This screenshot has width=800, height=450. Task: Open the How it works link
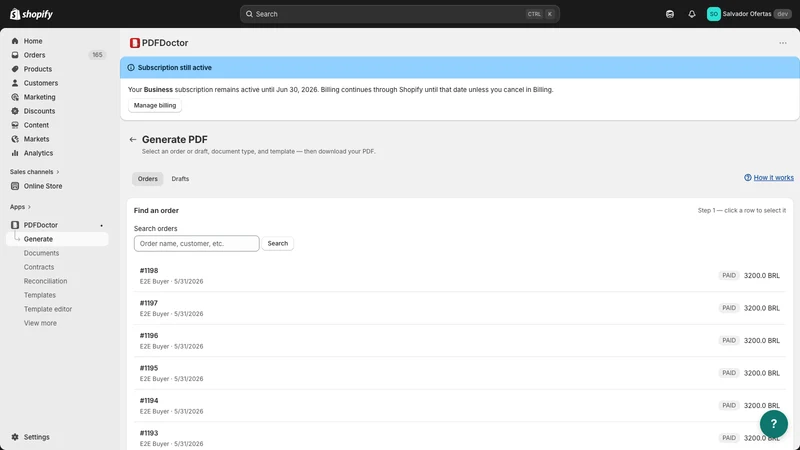773,178
